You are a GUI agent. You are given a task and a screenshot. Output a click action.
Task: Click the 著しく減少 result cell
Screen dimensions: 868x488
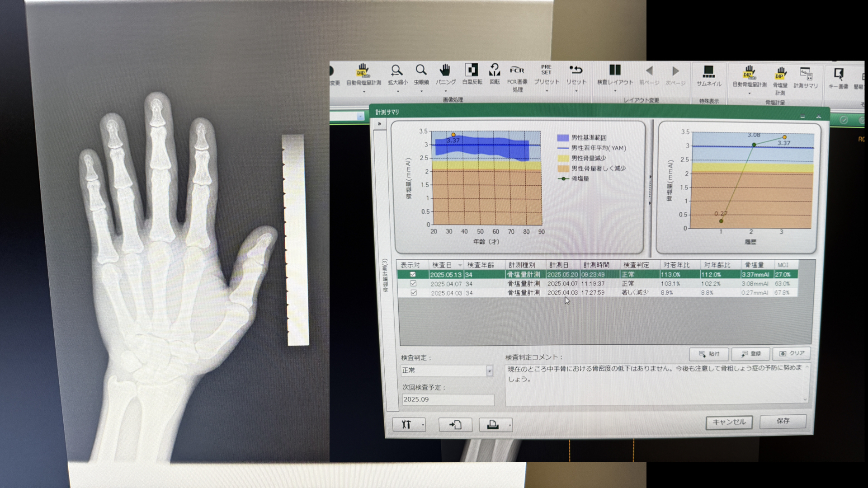(635, 293)
